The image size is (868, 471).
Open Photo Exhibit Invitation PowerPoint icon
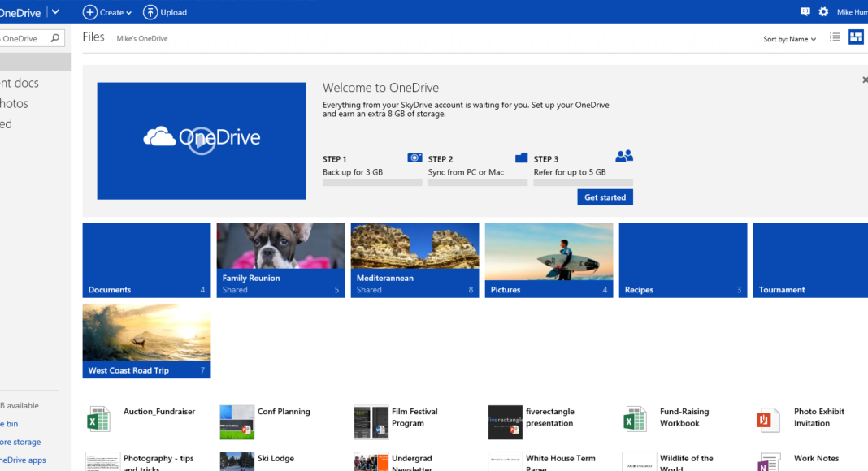coord(768,419)
